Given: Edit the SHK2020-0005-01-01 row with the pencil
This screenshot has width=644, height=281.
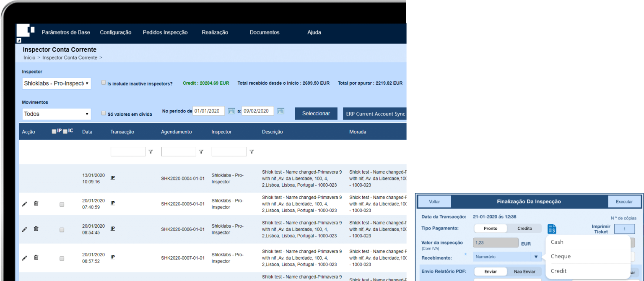Looking at the screenshot, I should [x=25, y=204].
